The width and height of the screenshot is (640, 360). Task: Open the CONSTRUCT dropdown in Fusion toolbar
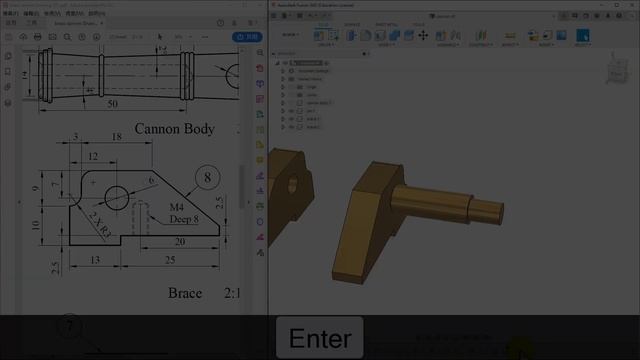[481, 44]
